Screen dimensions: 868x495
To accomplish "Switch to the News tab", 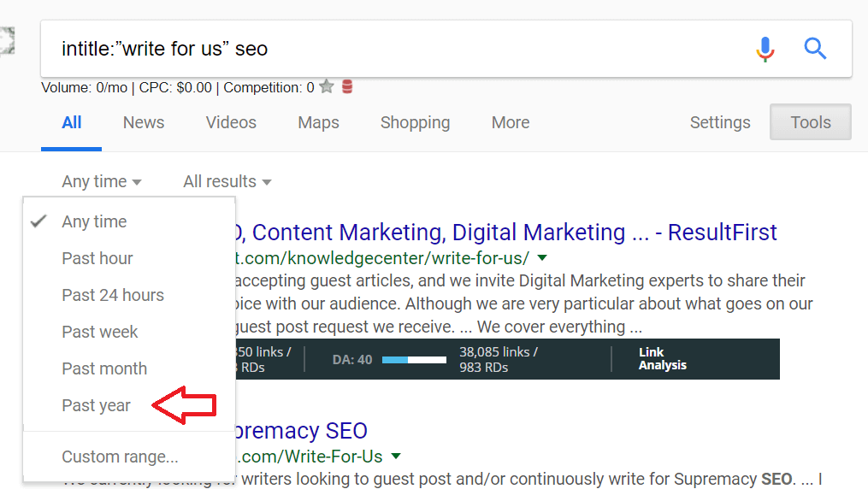I will [143, 122].
